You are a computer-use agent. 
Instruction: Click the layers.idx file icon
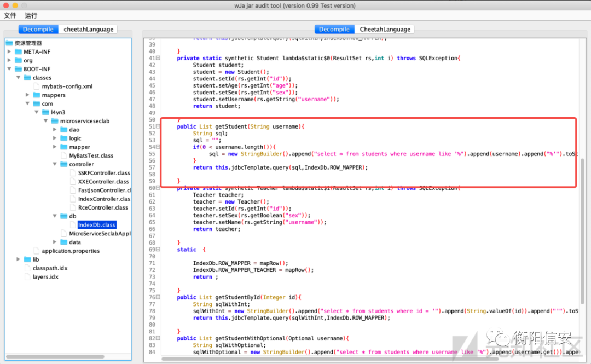(x=27, y=277)
